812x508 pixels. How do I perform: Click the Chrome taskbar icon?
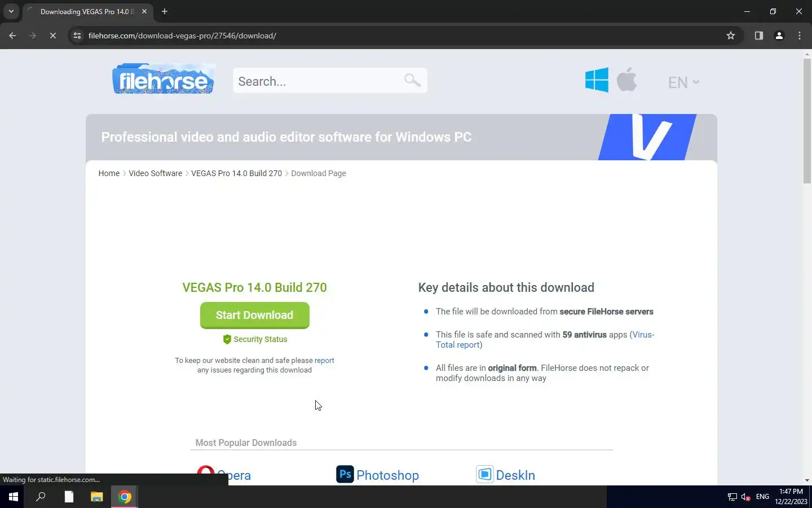click(x=125, y=497)
